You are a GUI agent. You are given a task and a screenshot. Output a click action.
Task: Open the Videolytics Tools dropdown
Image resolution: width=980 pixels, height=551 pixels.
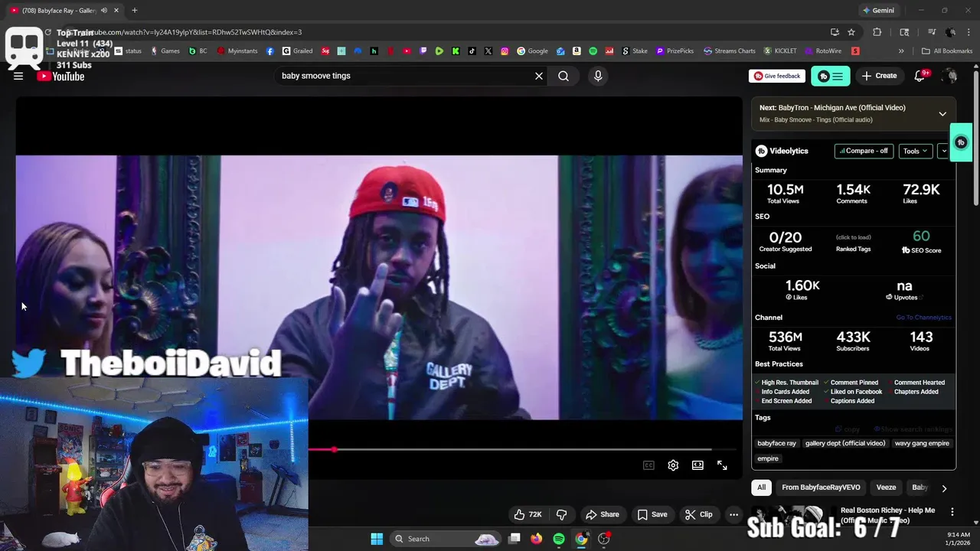coord(915,151)
